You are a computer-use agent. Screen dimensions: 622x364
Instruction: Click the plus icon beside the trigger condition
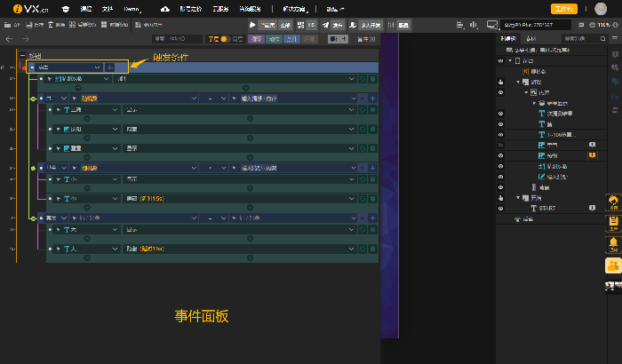coord(109,67)
